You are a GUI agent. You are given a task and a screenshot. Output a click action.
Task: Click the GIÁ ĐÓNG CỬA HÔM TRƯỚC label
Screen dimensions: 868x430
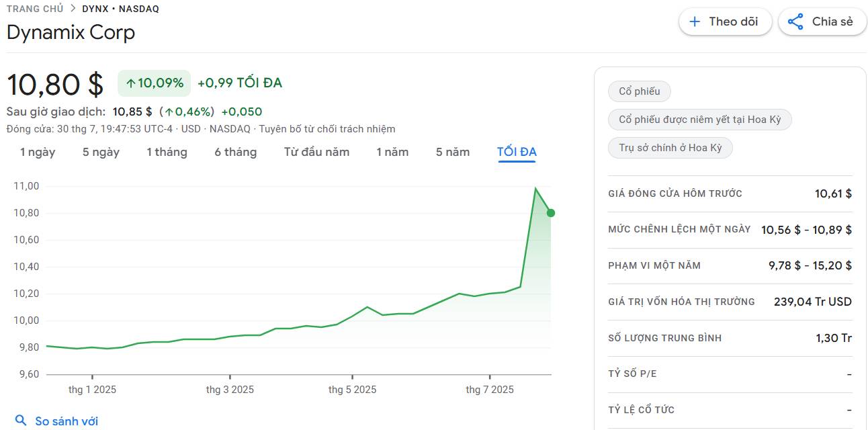pos(675,193)
